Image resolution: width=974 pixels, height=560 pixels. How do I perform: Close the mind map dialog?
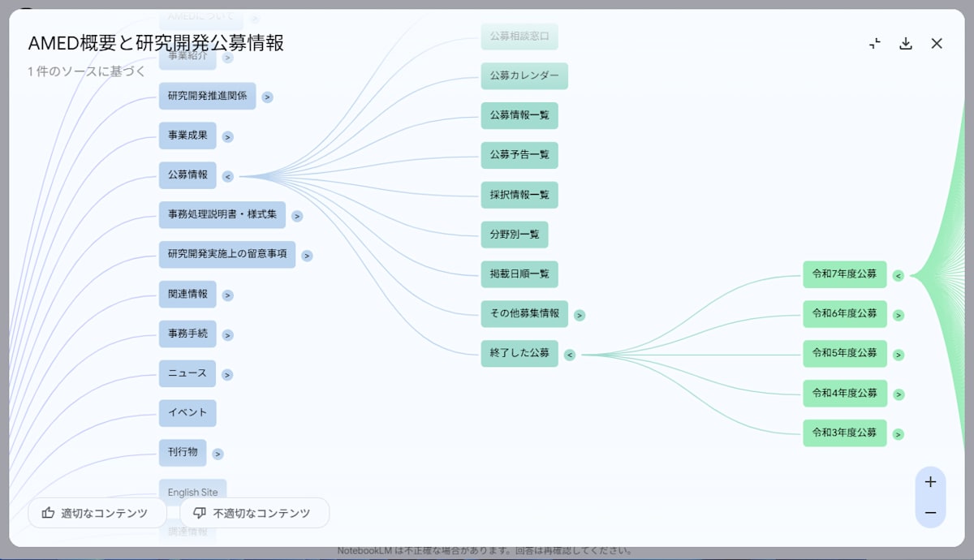[937, 44]
